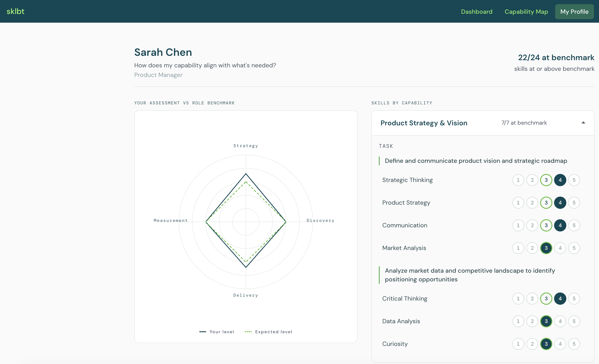
Task: Select level 2 for Critical Thinking
Action: click(x=532, y=299)
